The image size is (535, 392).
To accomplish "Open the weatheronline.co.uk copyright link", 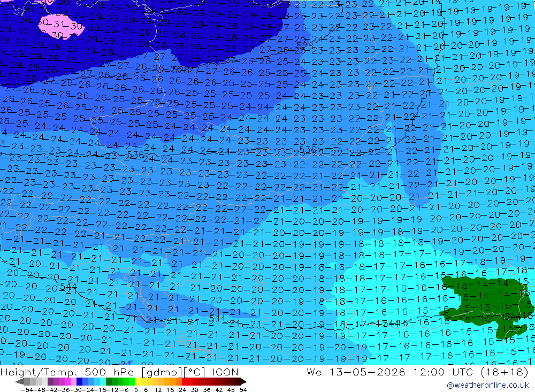I will (x=488, y=385).
